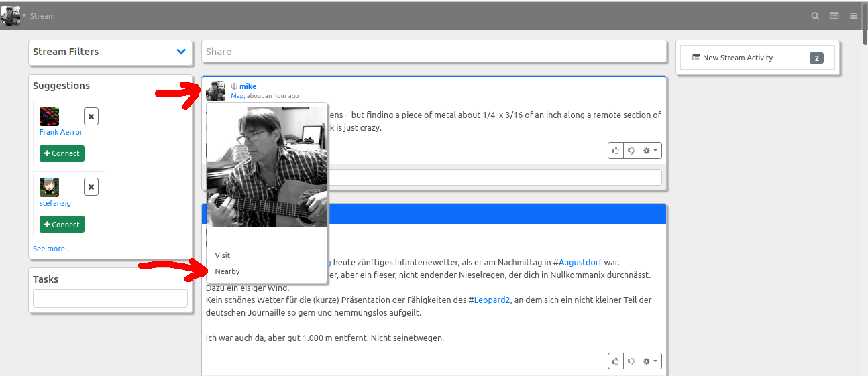Thumbs down the German Augustdorf post
This screenshot has width=868, height=376.
[x=631, y=361]
